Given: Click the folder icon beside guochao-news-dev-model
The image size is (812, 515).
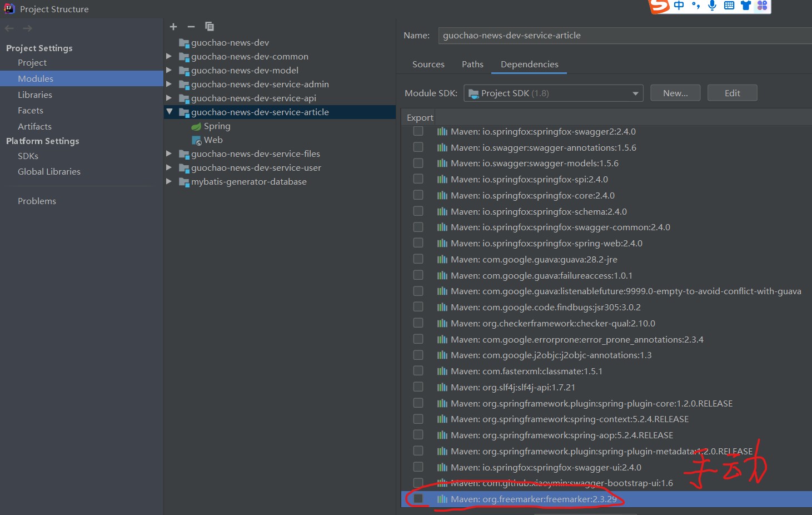Looking at the screenshot, I should (x=184, y=71).
